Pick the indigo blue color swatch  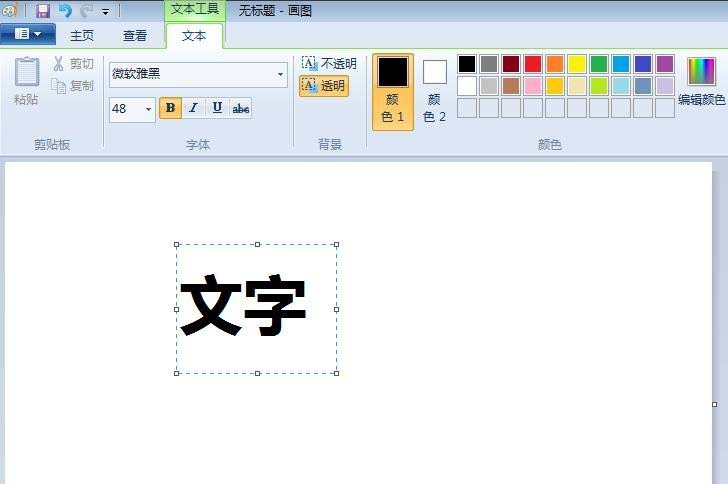point(643,64)
